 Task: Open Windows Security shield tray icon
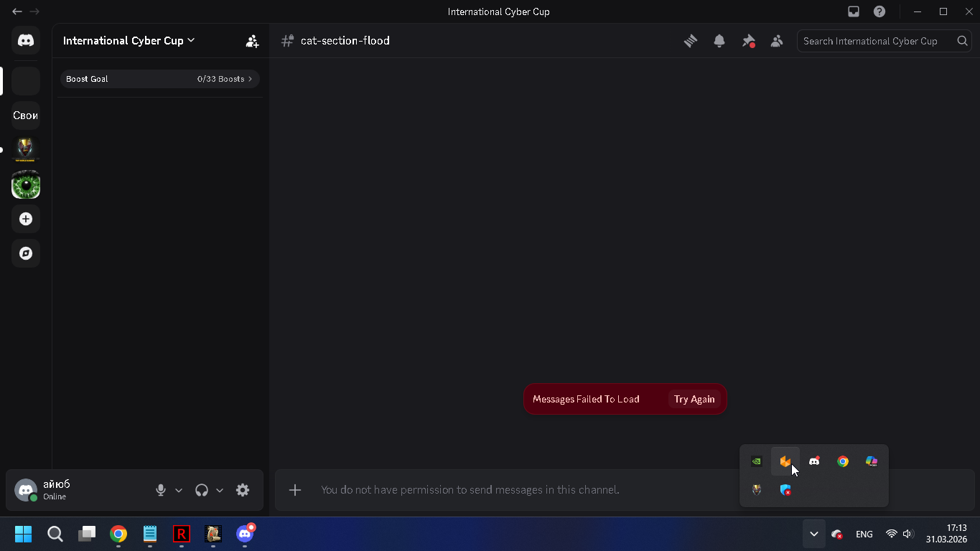[785, 490]
